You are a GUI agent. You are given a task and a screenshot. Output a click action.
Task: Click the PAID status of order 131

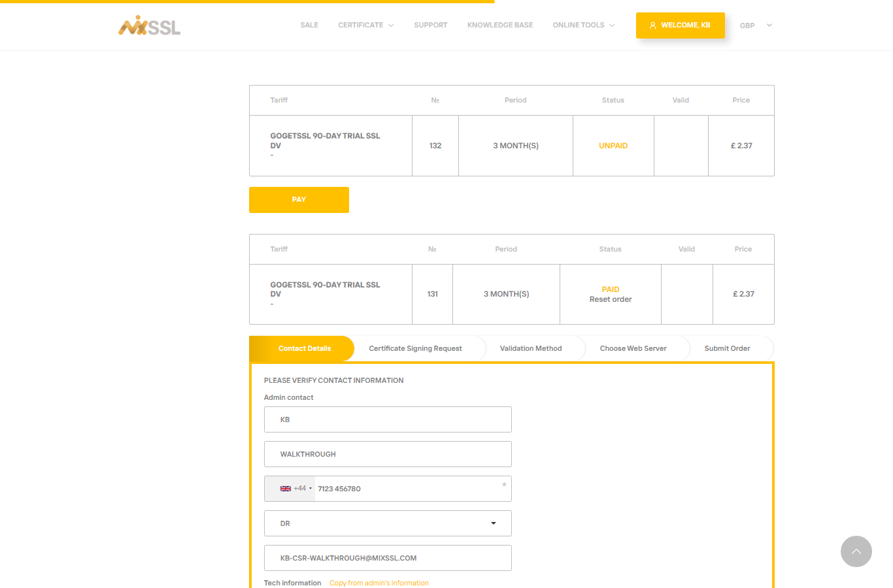pos(611,289)
